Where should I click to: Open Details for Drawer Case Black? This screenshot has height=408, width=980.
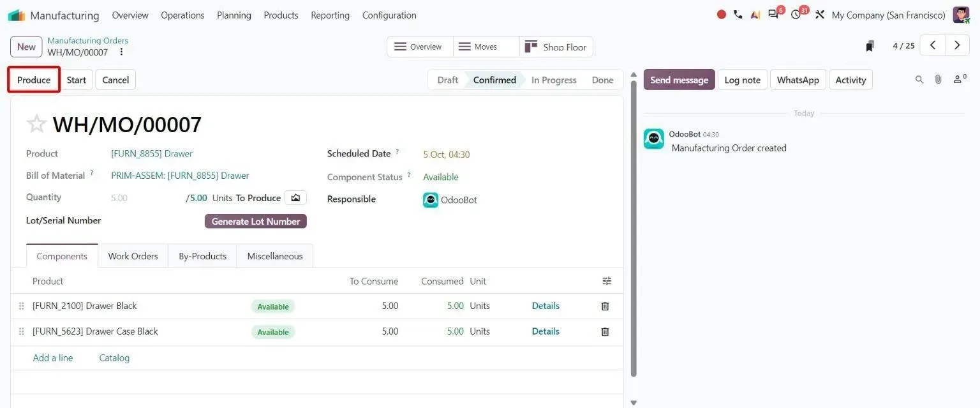[x=546, y=331]
